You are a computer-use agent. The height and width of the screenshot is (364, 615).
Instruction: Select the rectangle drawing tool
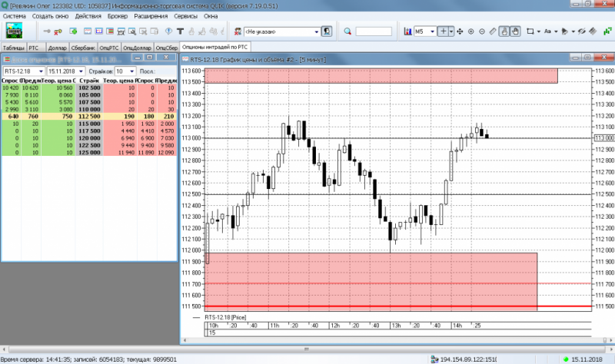(x=530, y=31)
